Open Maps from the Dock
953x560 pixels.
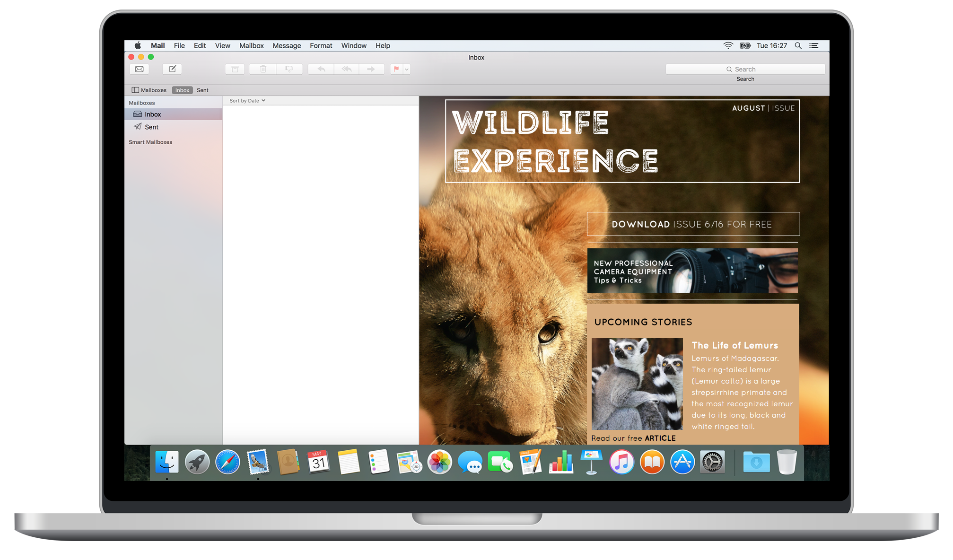(x=410, y=462)
